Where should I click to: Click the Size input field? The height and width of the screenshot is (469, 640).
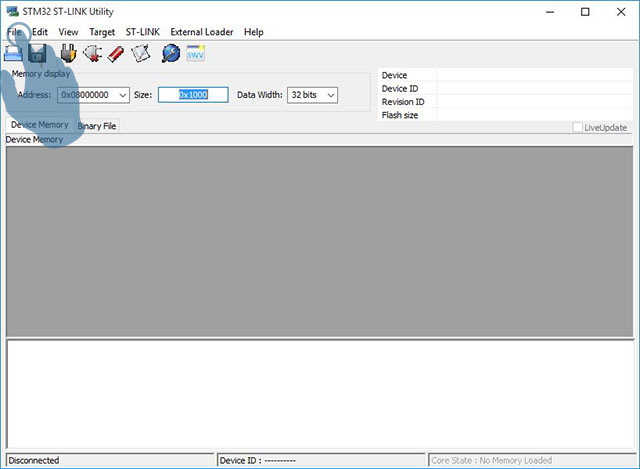tap(193, 95)
